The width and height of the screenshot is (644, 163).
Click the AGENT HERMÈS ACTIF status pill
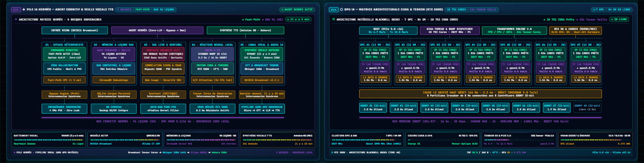297,10
